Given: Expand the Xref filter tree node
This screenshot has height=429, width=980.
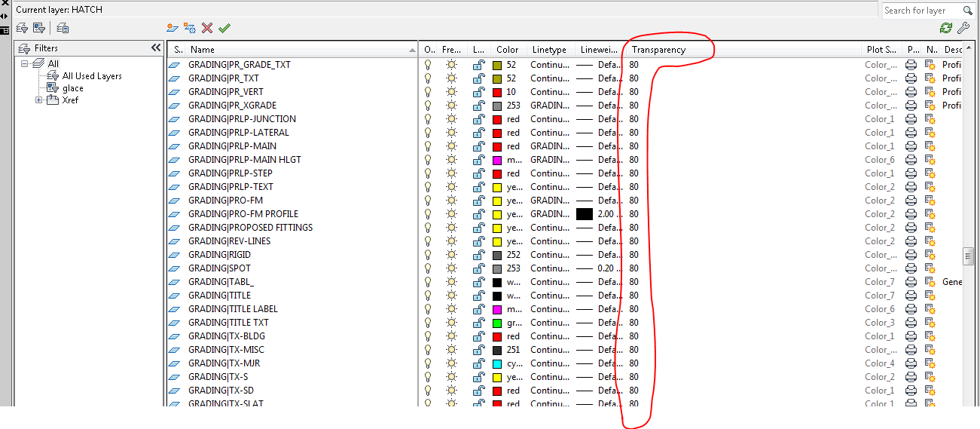Looking at the screenshot, I should (x=39, y=100).
